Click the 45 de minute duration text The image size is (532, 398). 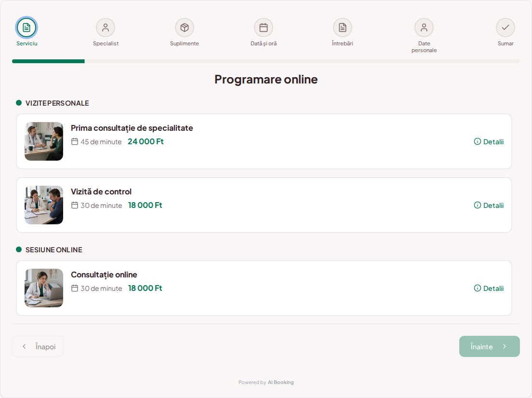point(101,142)
